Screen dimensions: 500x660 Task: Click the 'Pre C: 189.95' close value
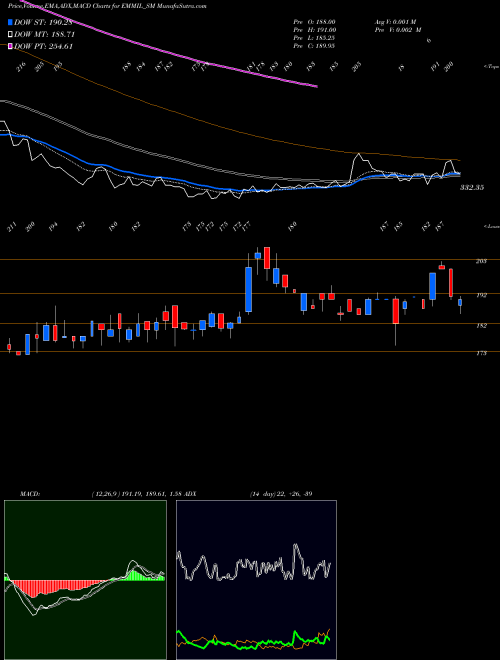point(314,46)
